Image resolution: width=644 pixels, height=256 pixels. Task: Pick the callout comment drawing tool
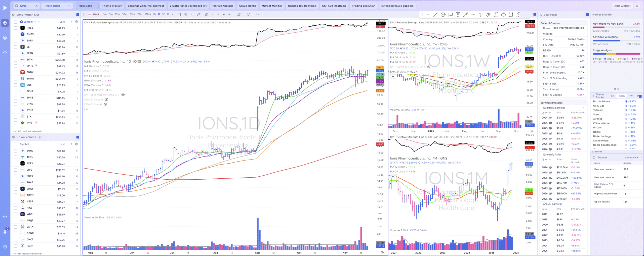(451, 15)
